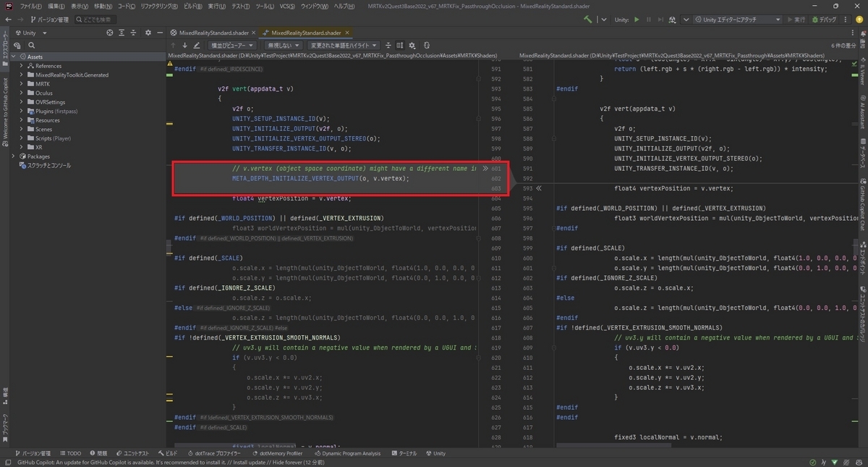The width and height of the screenshot is (868, 467).
Task: Expand the Packages node
Action: 14,156
